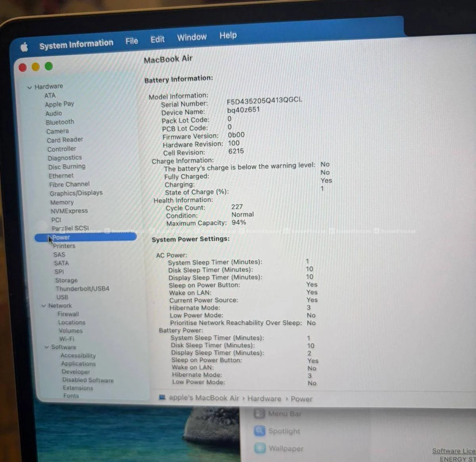Viewport: 476px width, 462px height.
Task: Click the MacBook Air window title
Action: click(x=168, y=59)
